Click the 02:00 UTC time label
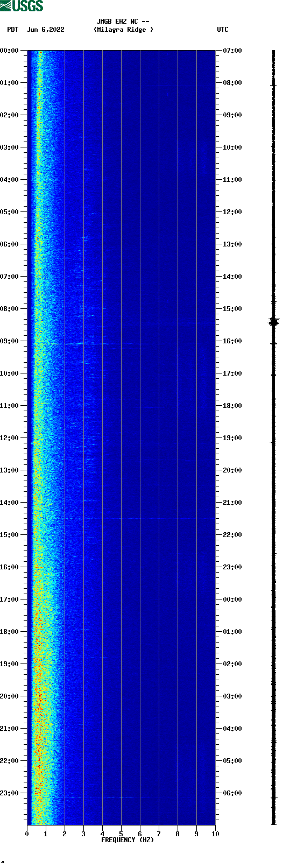 click(232, 664)
